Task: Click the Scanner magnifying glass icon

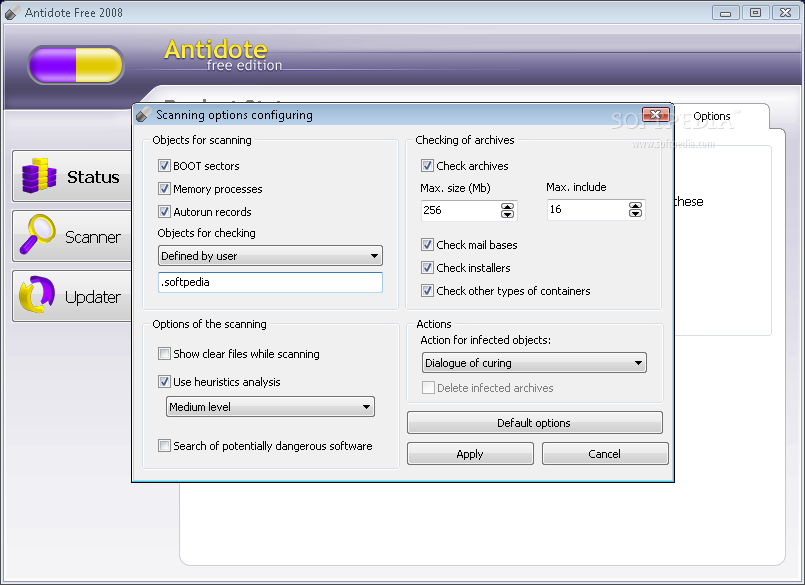Action: coord(38,235)
